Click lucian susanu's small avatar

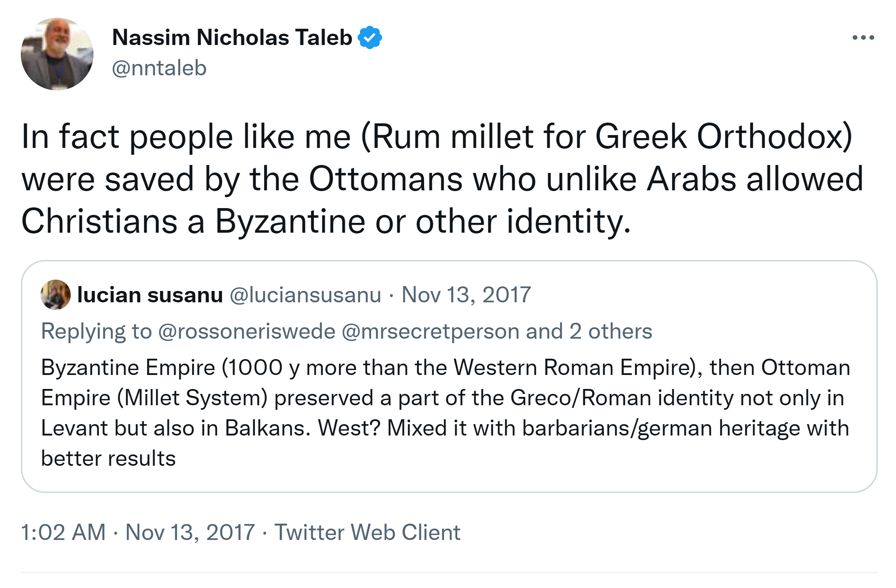[x=56, y=295]
